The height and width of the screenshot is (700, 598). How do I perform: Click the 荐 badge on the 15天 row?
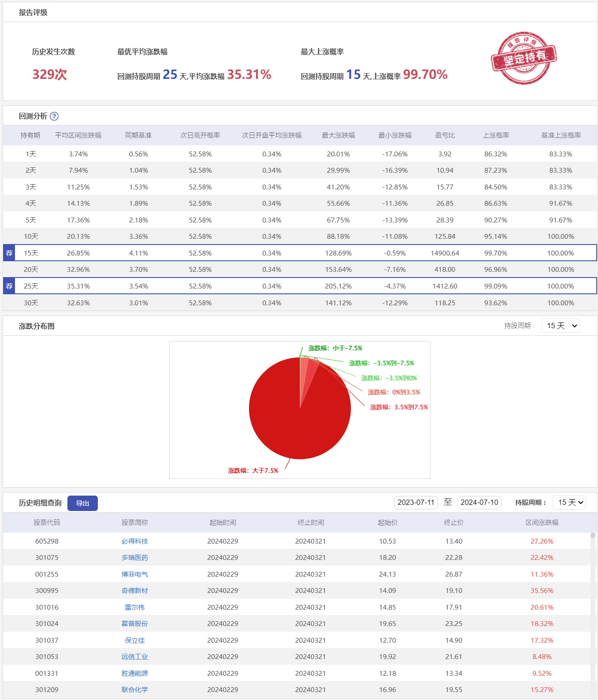9,253
